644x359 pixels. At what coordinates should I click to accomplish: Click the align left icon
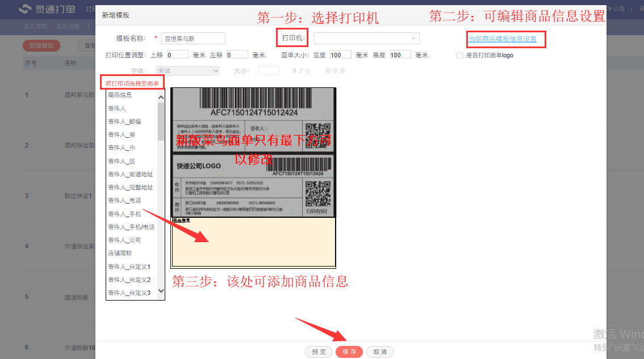pos(328,71)
